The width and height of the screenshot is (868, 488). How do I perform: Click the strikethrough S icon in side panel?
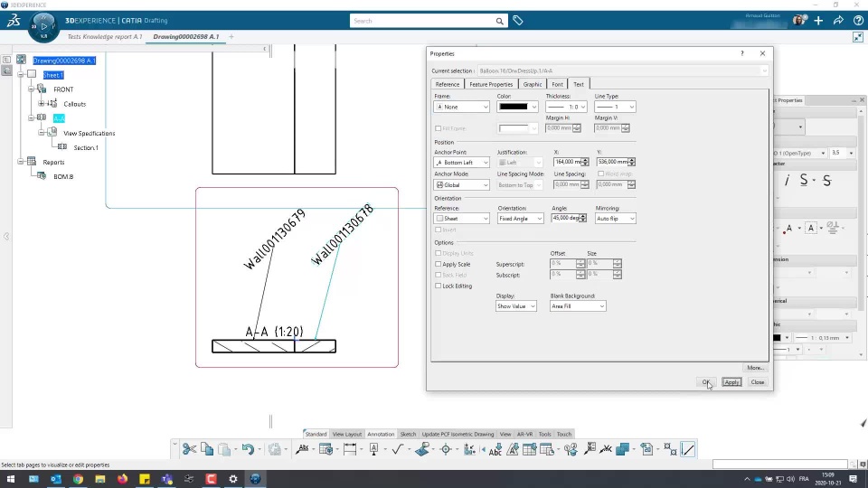click(x=826, y=181)
